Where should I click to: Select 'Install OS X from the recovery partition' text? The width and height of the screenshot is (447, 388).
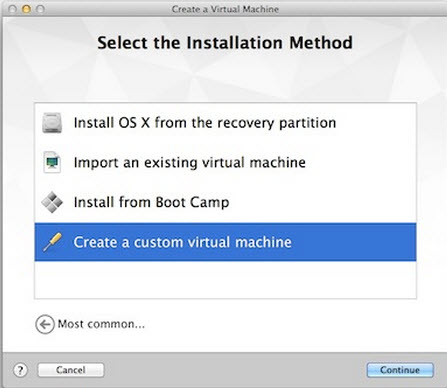pyautogui.click(x=205, y=123)
